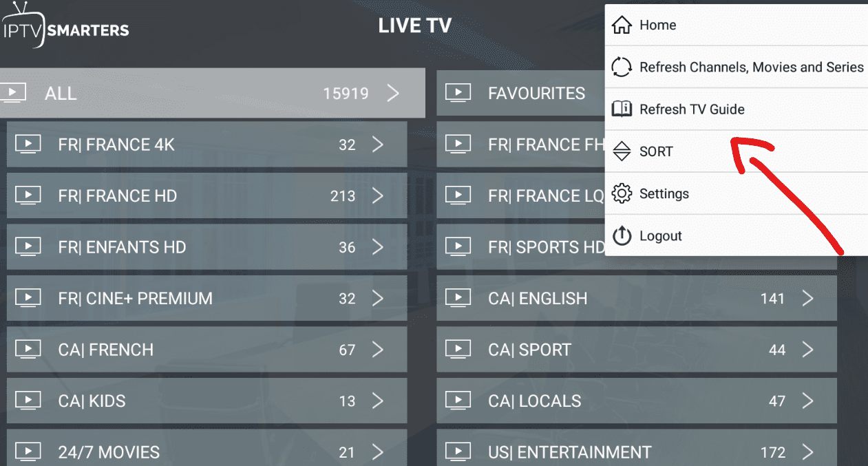Viewport: 868px width, 466px height.
Task: Expand the ALL category chevron
Action: (393, 93)
